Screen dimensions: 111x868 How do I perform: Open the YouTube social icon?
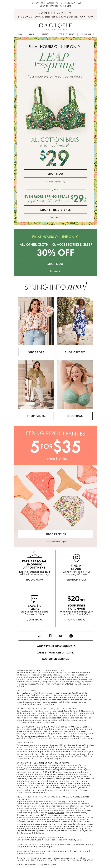[x=60, y=636]
